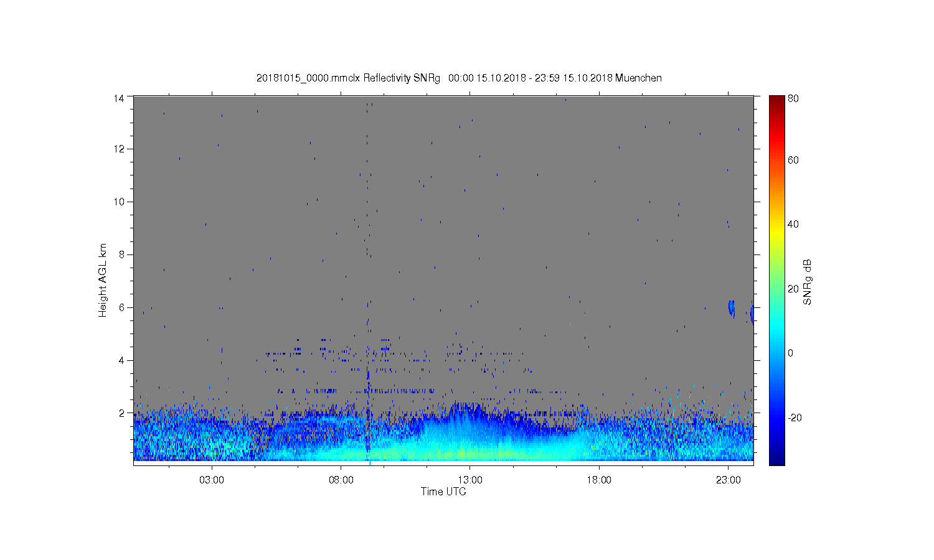Viewport: 934px width, 560px height.
Task: Click the 13:00 time tick label
Action: (x=470, y=480)
